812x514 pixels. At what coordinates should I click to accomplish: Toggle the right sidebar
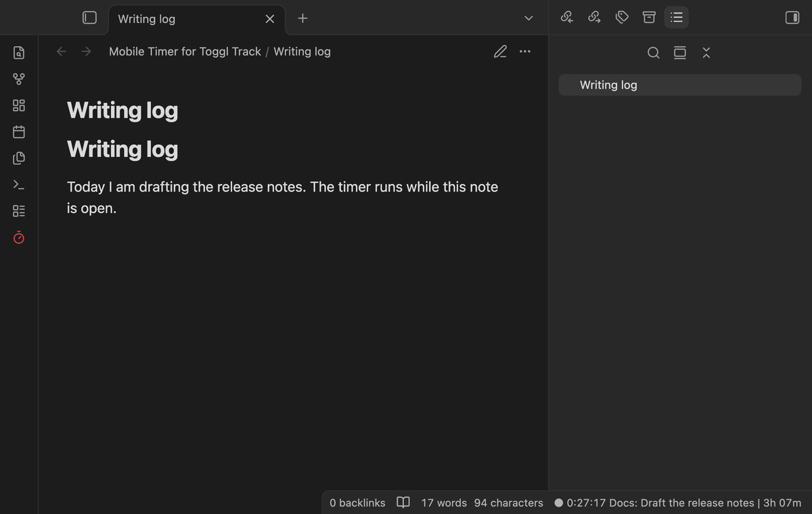click(792, 18)
